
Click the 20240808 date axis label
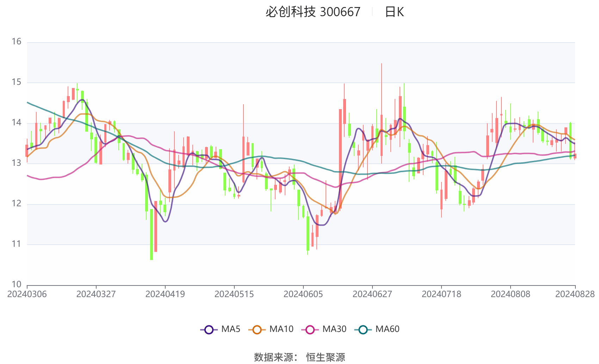coord(511,294)
